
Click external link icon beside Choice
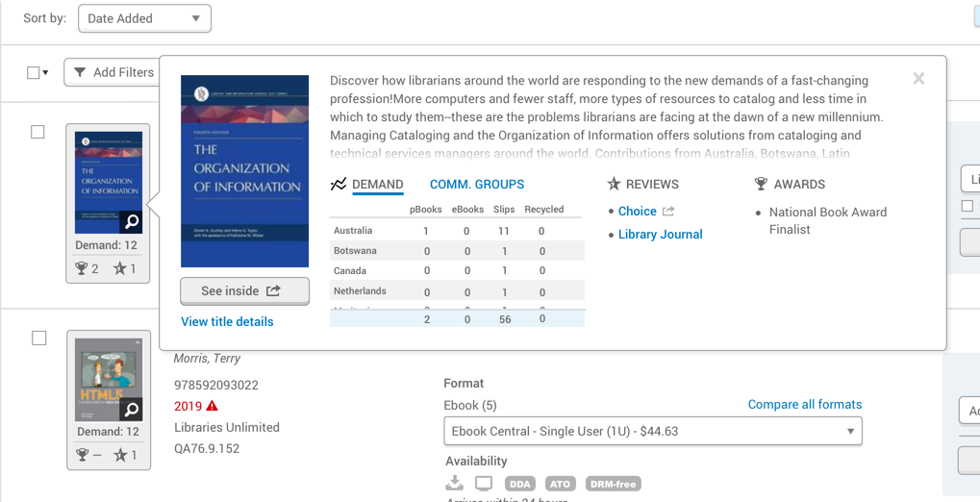pos(668,212)
